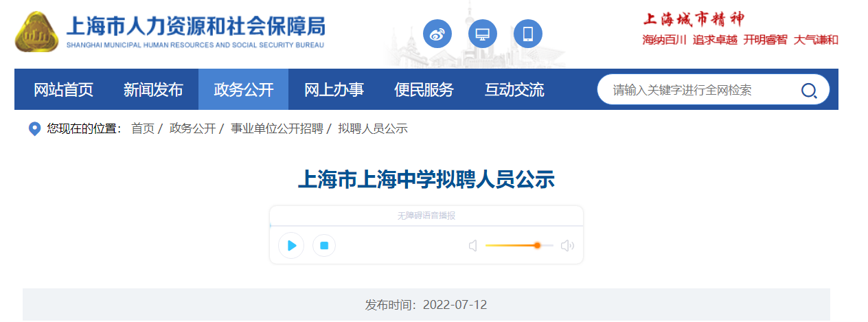Viewport: 868px width, 322px height.
Task: Click the 上海城市精神 calligraphy heading
Action: coord(694,19)
